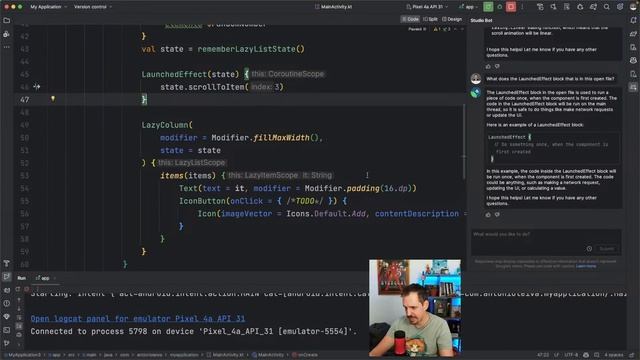Open Device Manager icon in right sidebar
Image resolution: width=640 pixels, height=360 pixels.
tap(633, 47)
